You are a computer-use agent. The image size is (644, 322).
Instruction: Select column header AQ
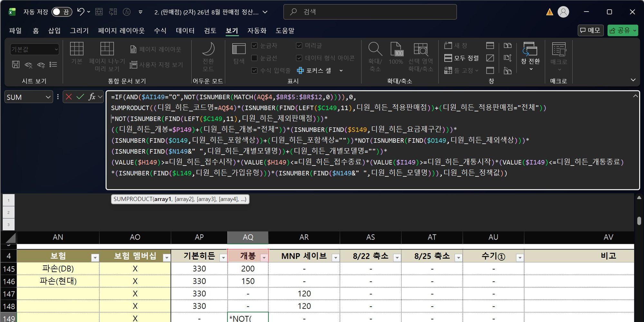pyautogui.click(x=248, y=237)
